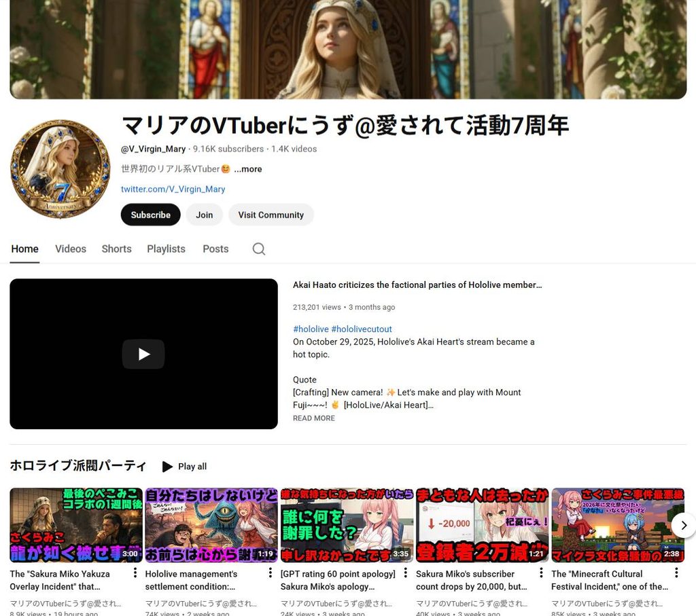696x616 pixels.
Task: Open options menu for Sakura Miko Yakuza video
Action: [135, 573]
